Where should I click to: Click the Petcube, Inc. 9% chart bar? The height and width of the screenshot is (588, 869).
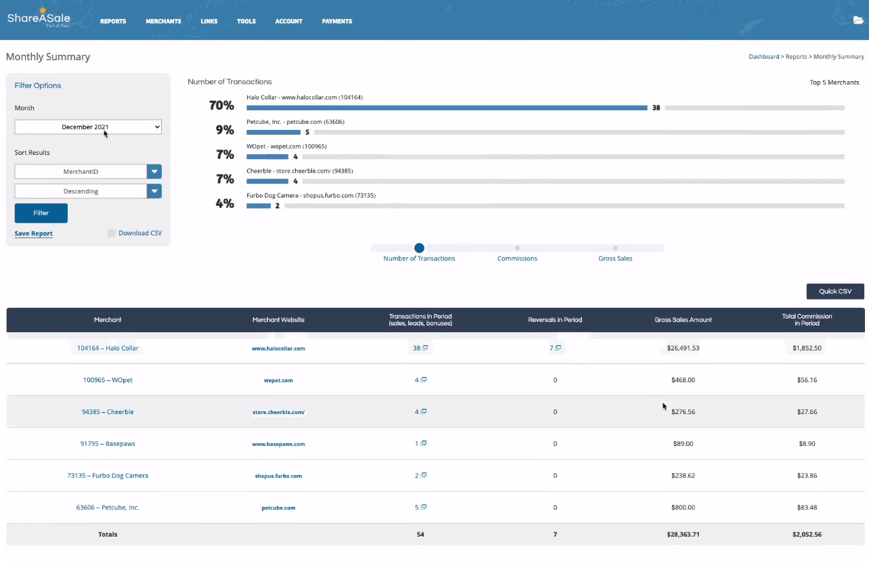(273, 132)
